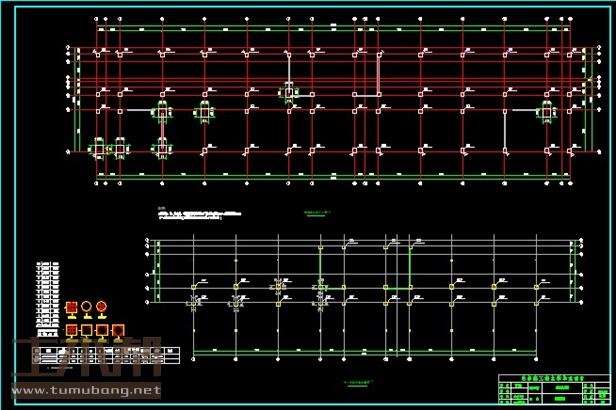Click the first red square column section symbol
The image size is (616, 410).
70,309
